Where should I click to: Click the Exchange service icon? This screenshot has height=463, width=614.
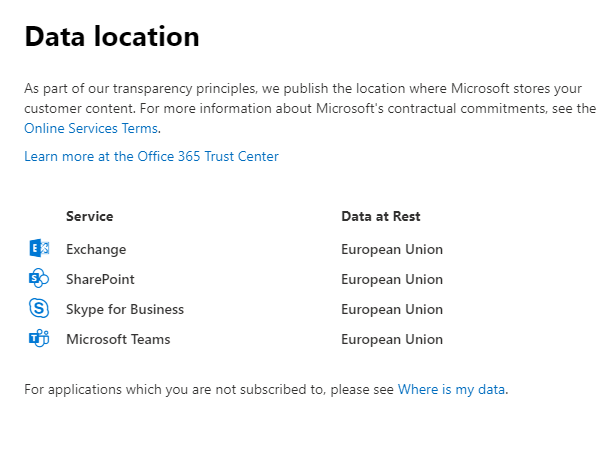(x=39, y=248)
